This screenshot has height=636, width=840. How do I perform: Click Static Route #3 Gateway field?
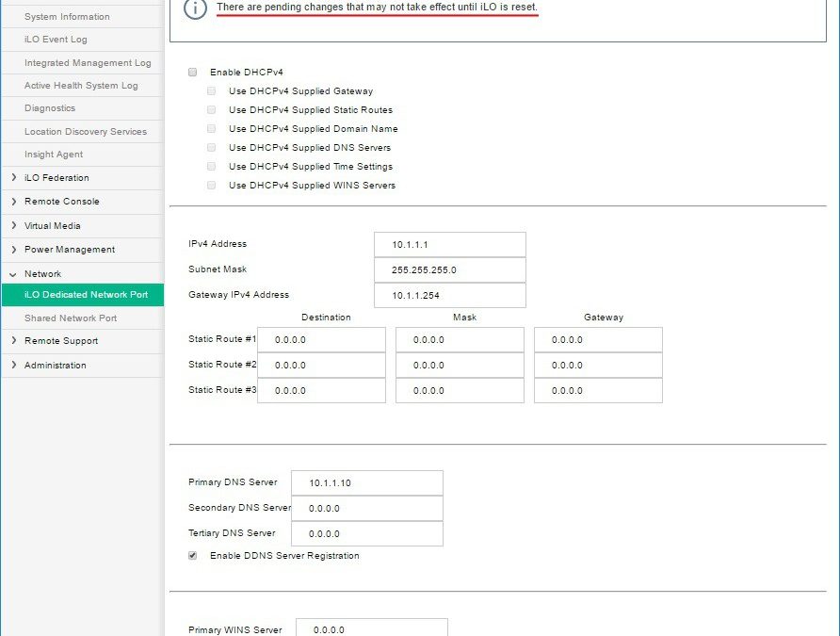[x=598, y=391]
